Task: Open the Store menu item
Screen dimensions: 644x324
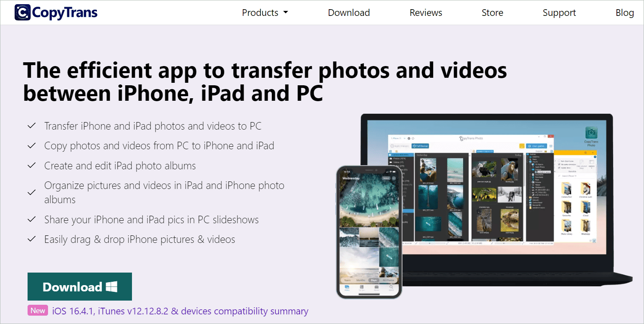Action: click(x=492, y=13)
